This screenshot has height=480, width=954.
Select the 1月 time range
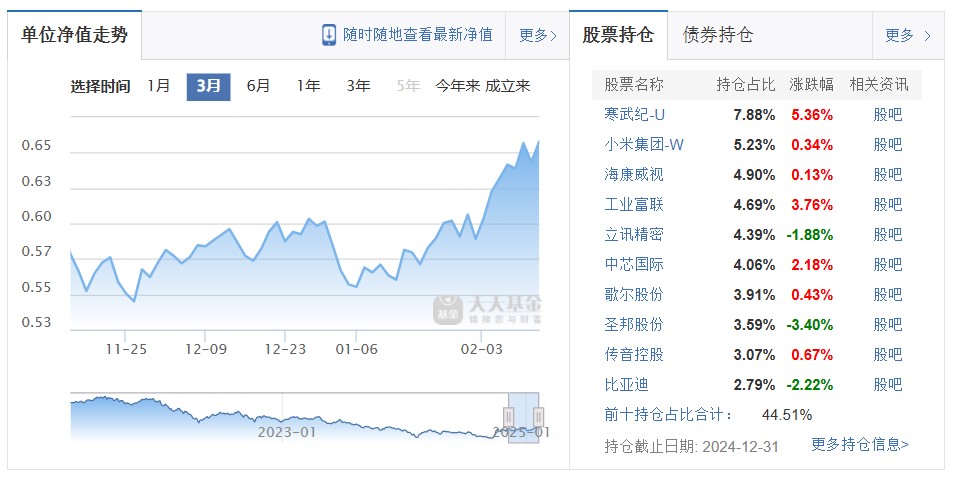[158, 86]
